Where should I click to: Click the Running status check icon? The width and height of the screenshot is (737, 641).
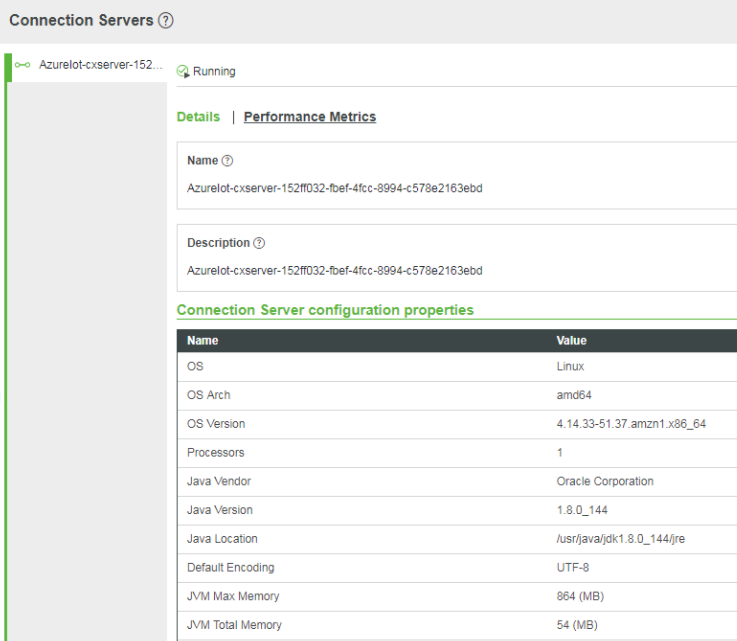(x=183, y=71)
